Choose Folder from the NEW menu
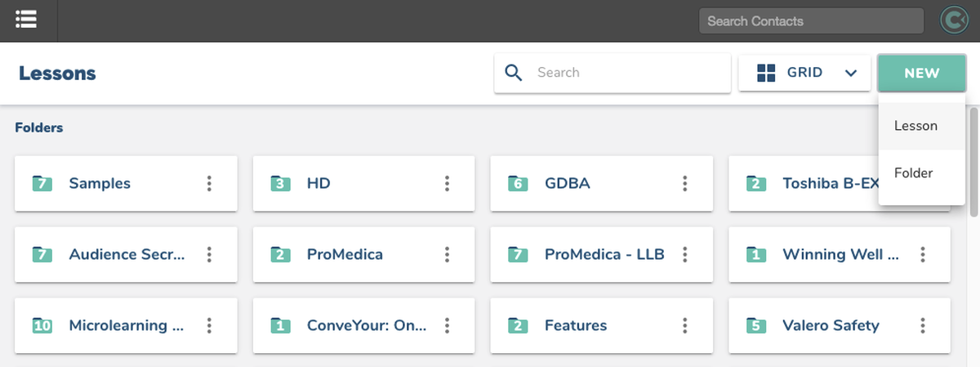The image size is (980, 367). (922, 173)
